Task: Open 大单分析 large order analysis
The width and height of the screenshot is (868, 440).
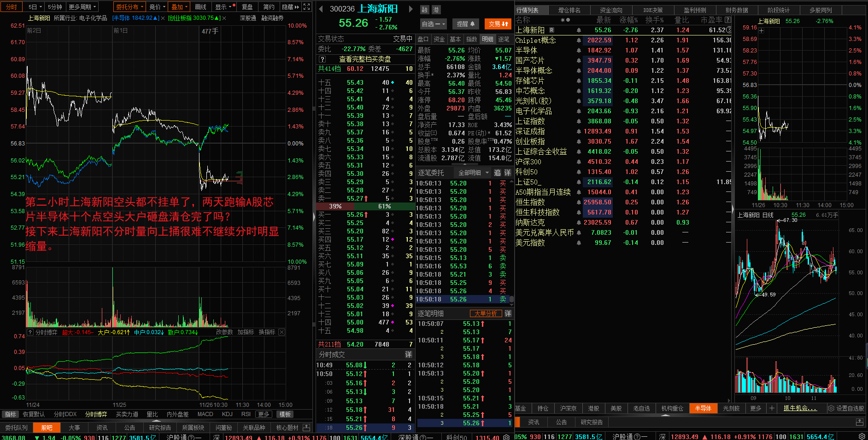Action: pos(486,313)
